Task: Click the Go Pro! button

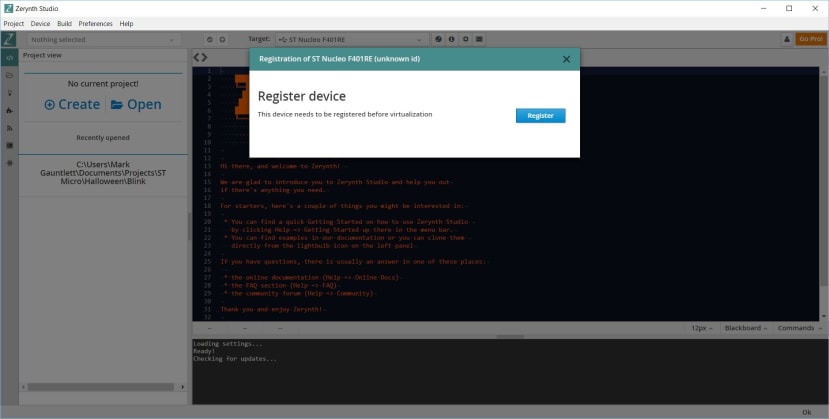Action: [x=811, y=40]
